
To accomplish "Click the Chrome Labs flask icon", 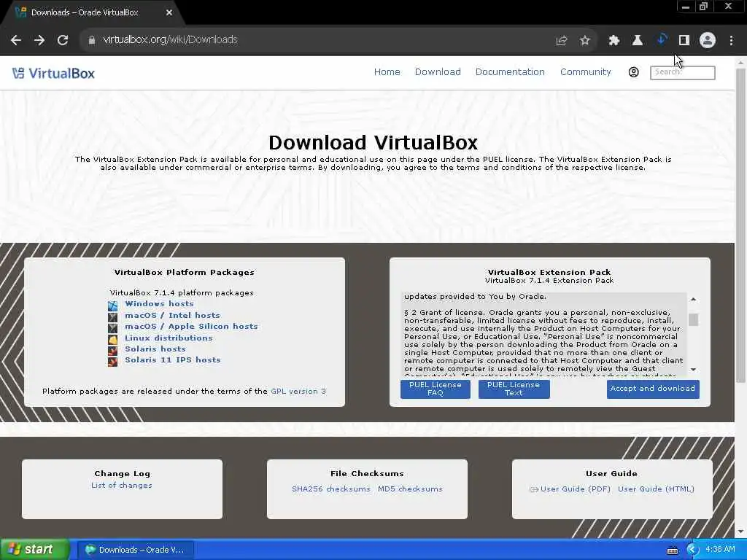I will pyautogui.click(x=638, y=41).
